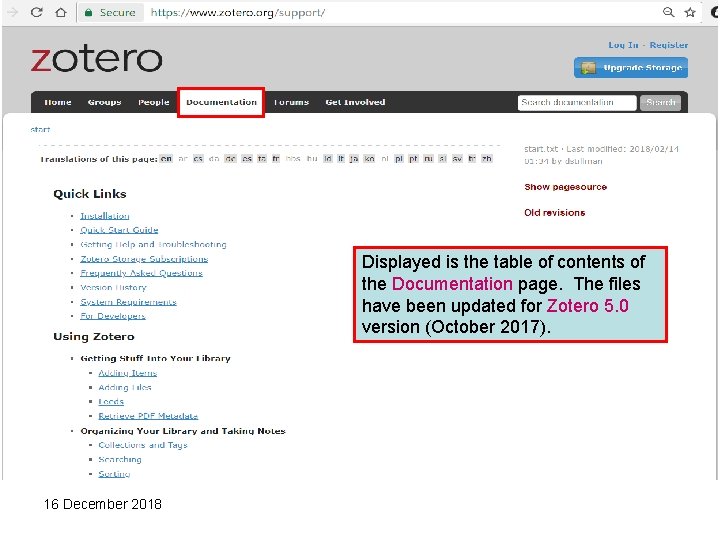Focus the Search documentation field
This screenshot has width=720, height=540.
coord(577,102)
